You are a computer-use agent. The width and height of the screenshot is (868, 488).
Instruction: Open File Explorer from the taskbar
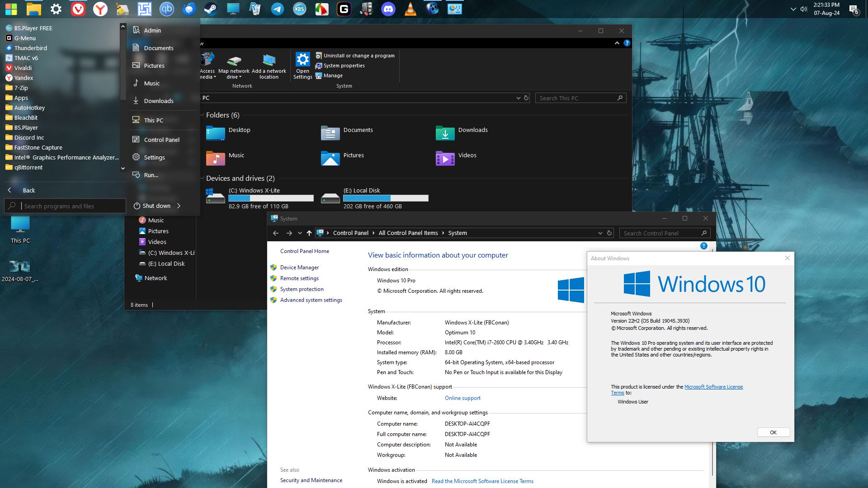coord(34,9)
